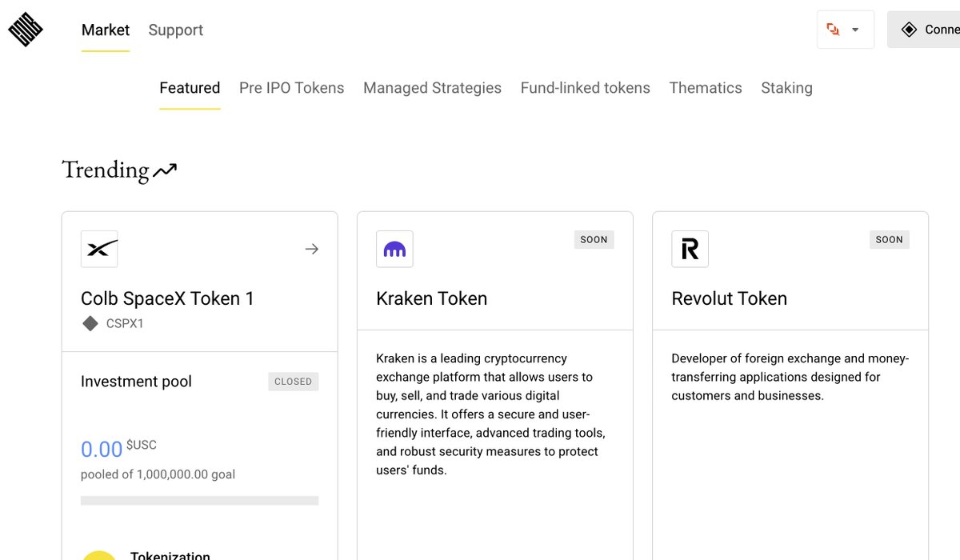This screenshot has width=960, height=560.
Task: Click the trending upward arrow icon
Action: pos(165,170)
